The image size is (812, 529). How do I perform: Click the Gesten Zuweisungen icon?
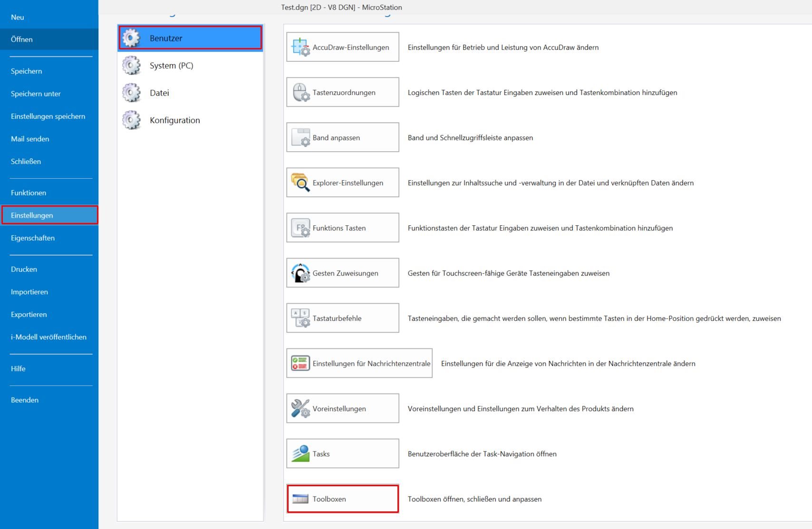[x=300, y=273]
